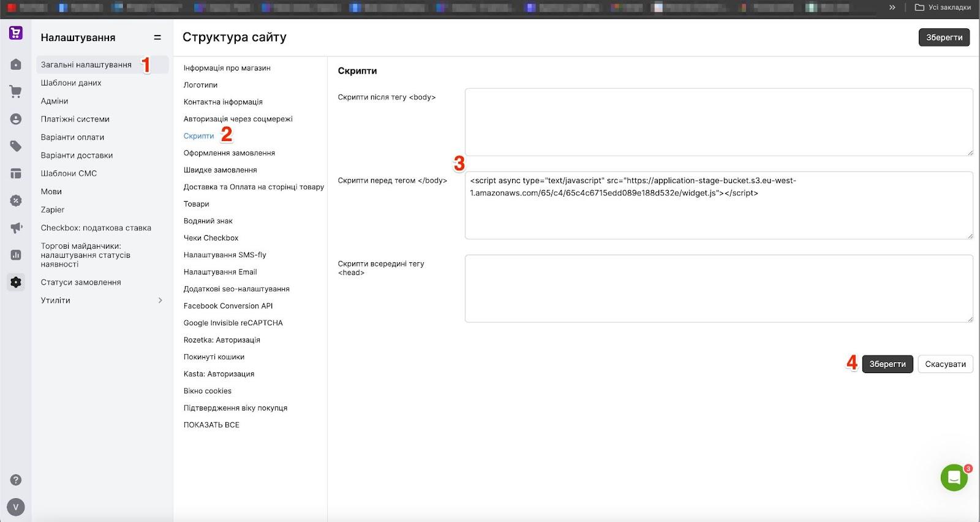This screenshot has height=522, width=980.
Task: Open the shopping cart orders icon
Action: tap(16, 92)
